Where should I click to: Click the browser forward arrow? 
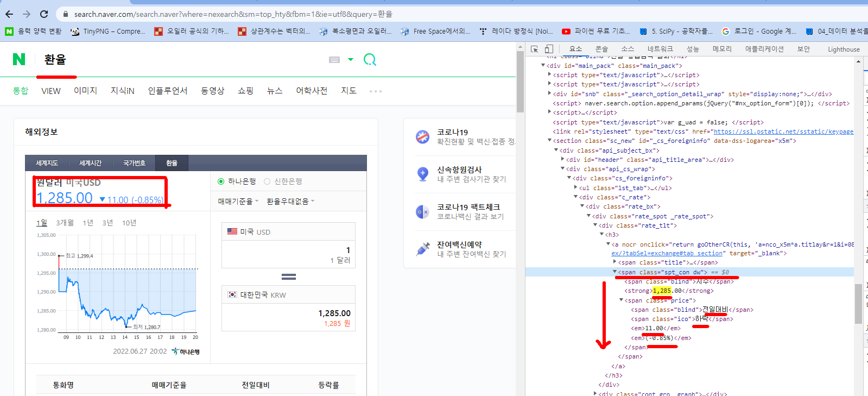(27, 14)
